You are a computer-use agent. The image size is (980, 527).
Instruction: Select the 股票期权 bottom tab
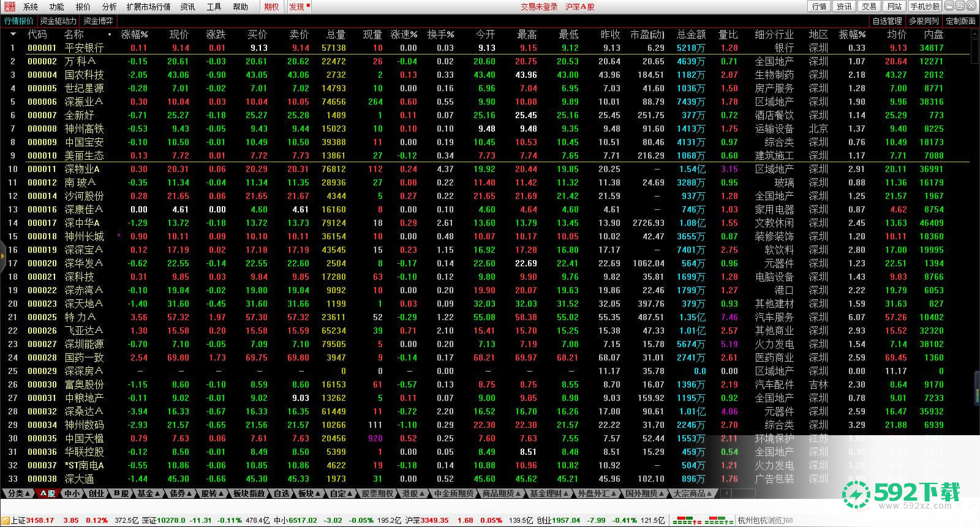pyautogui.click(x=377, y=493)
